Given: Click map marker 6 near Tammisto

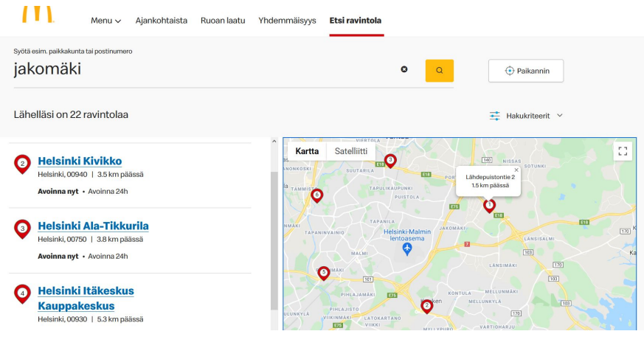Looking at the screenshot, I should pos(316,196).
